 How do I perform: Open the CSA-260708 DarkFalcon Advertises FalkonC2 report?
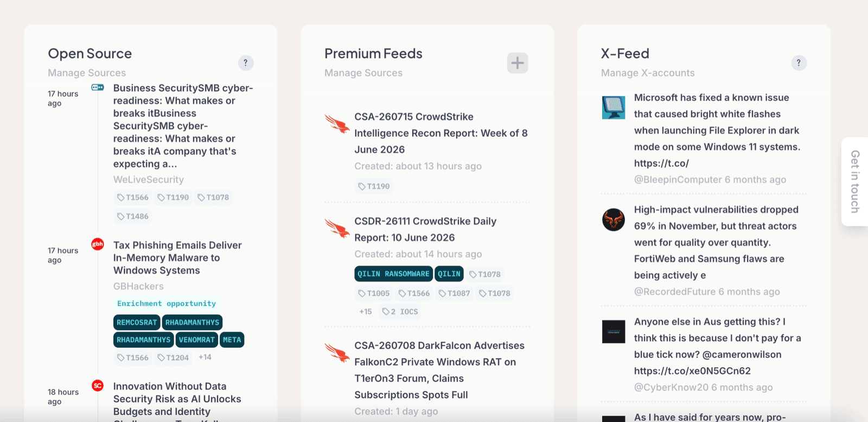tap(439, 370)
